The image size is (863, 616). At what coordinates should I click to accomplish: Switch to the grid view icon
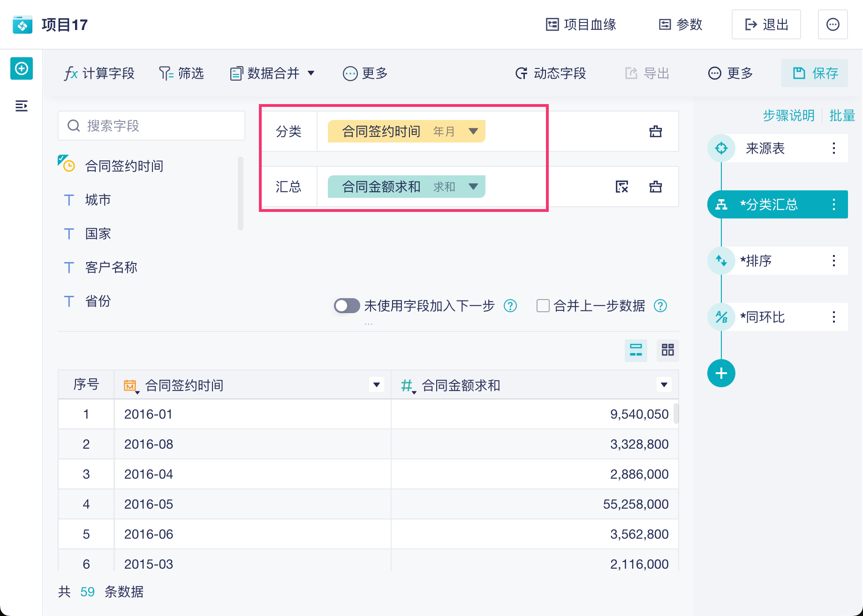[x=667, y=350]
